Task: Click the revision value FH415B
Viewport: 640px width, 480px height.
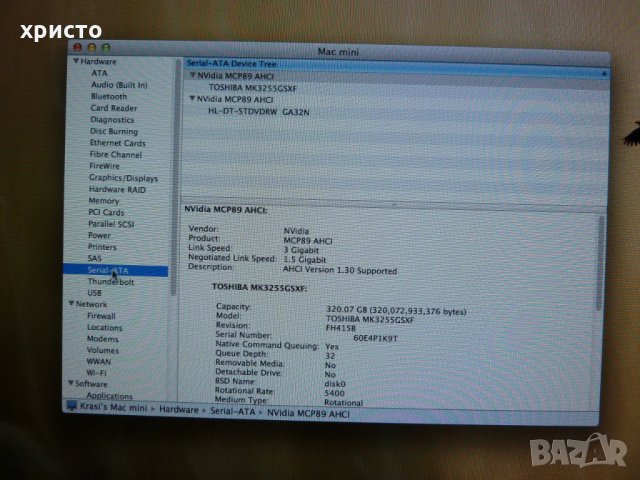Action: point(341,328)
